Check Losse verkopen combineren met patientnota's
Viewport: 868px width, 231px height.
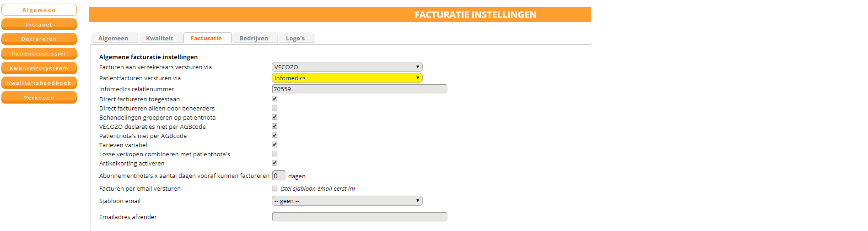275,154
